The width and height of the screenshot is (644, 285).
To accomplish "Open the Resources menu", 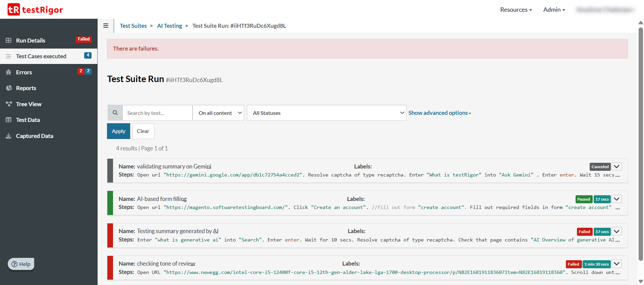I will [x=516, y=10].
